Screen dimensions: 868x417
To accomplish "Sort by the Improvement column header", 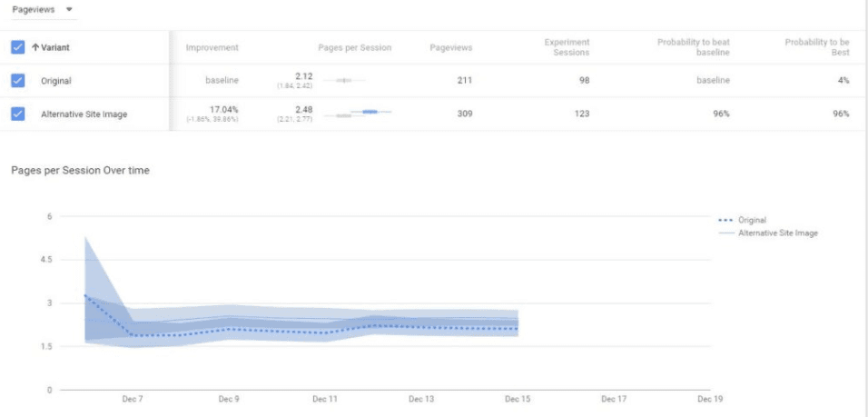I will tap(212, 47).
